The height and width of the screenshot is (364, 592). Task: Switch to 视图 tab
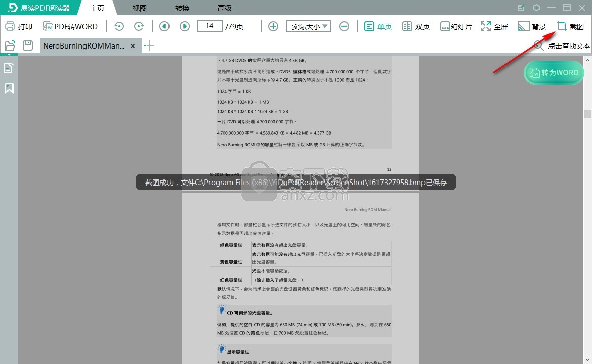[x=139, y=8]
